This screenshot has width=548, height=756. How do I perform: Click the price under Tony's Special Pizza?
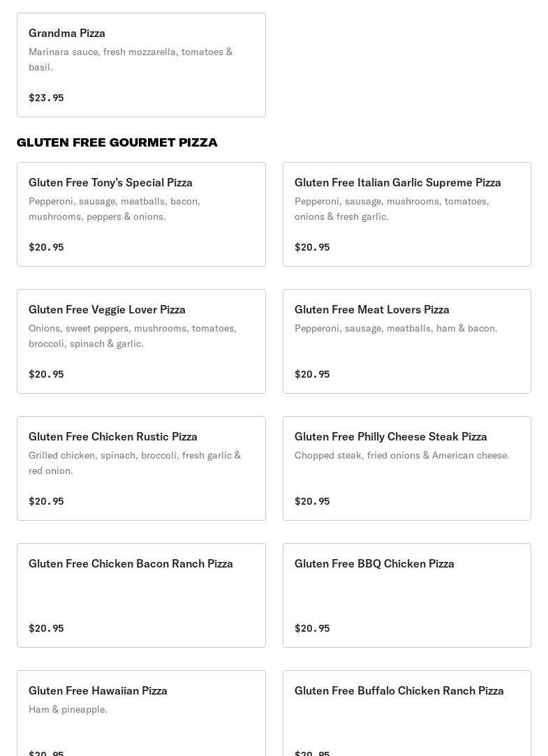pos(46,247)
